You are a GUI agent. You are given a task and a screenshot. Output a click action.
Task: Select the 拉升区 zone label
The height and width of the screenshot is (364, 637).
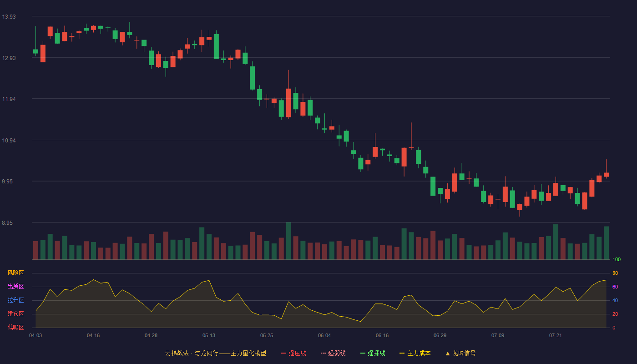tap(15, 300)
